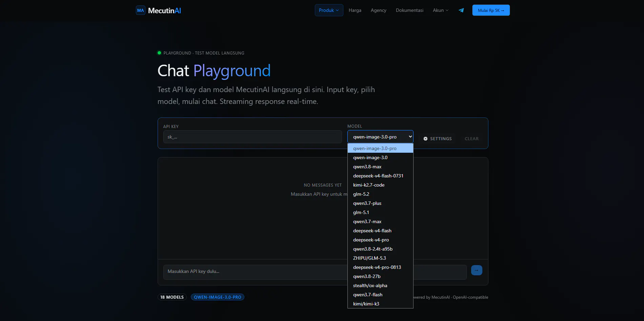Click the MA logo icon
The height and width of the screenshot is (321, 644).
coord(140,10)
